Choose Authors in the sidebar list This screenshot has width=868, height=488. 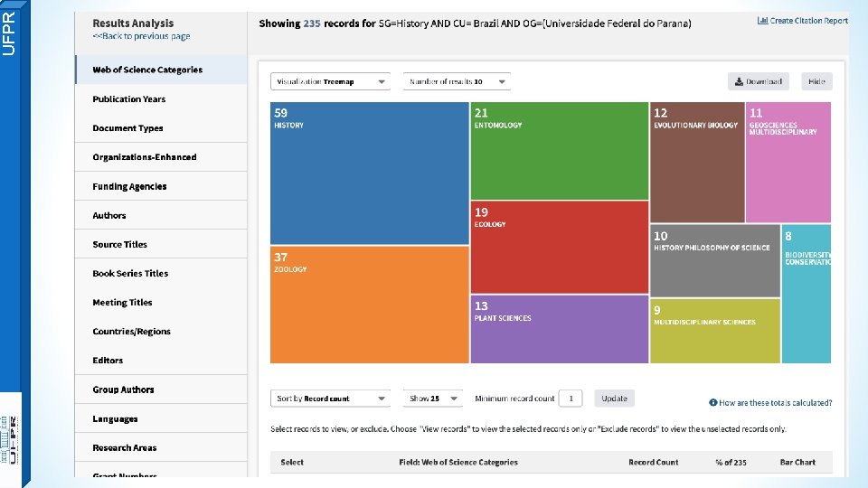109,215
